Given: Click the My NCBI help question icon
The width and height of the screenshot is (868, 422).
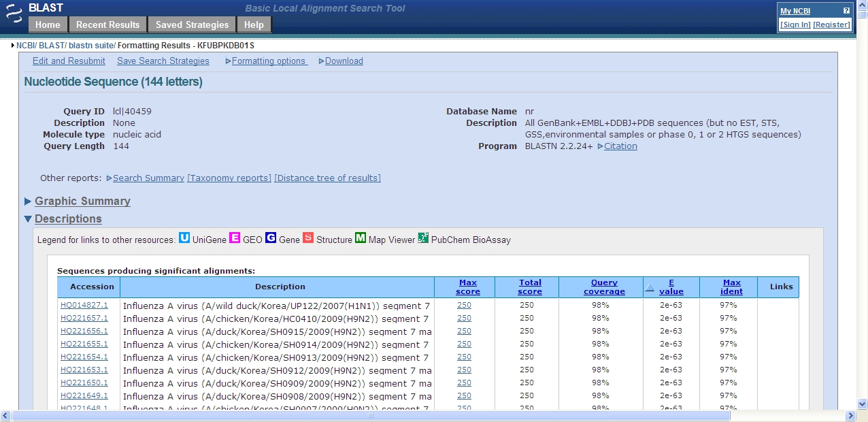Looking at the screenshot, I should (846, 11).
